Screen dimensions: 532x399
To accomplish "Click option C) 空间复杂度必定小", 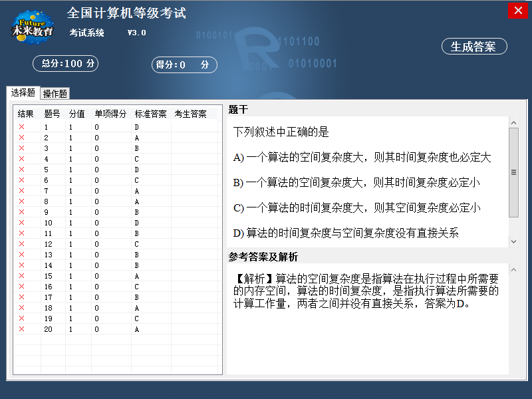I will coord(356,207).
